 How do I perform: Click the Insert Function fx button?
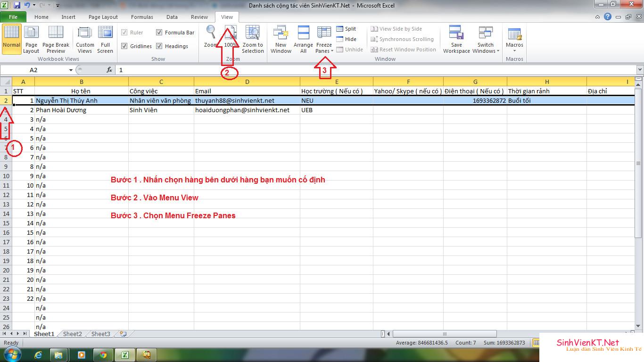coord(109,70)
